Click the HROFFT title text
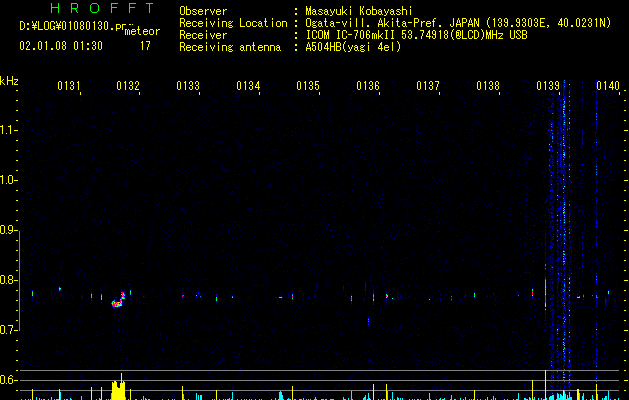Viewport: 629px width, 400px height. click(102, 8)
